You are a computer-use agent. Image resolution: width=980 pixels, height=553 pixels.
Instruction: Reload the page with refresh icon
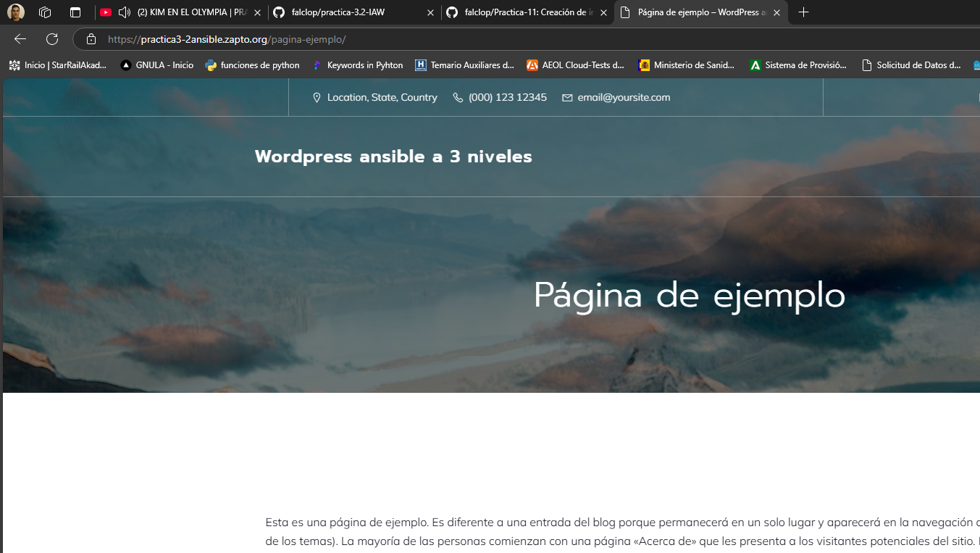tap(52, 39)
